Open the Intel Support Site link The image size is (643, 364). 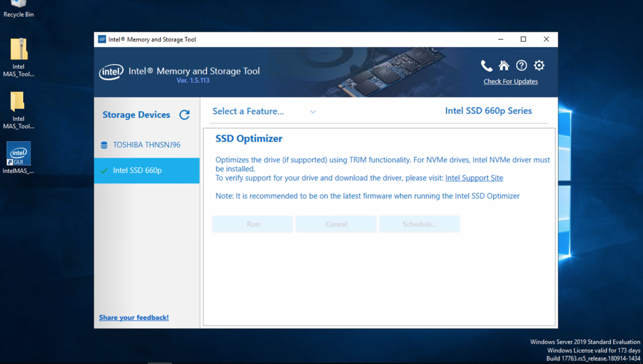(474, 178)
